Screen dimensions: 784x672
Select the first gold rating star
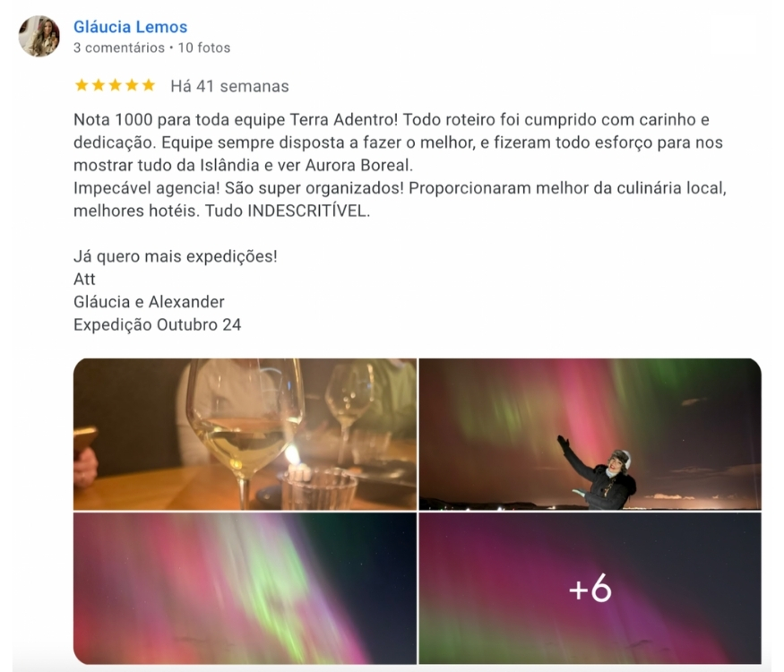pyautogui.click(x=82, y=85)
